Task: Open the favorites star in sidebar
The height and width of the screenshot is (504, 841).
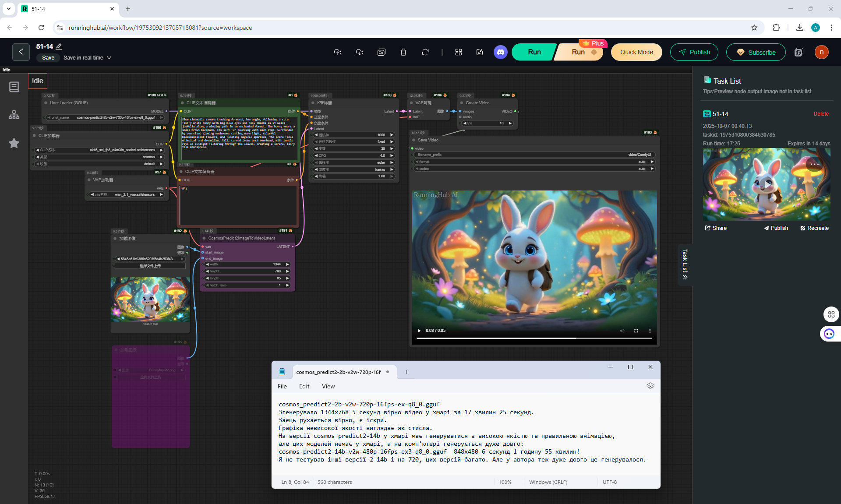Action: coord(14,143)
